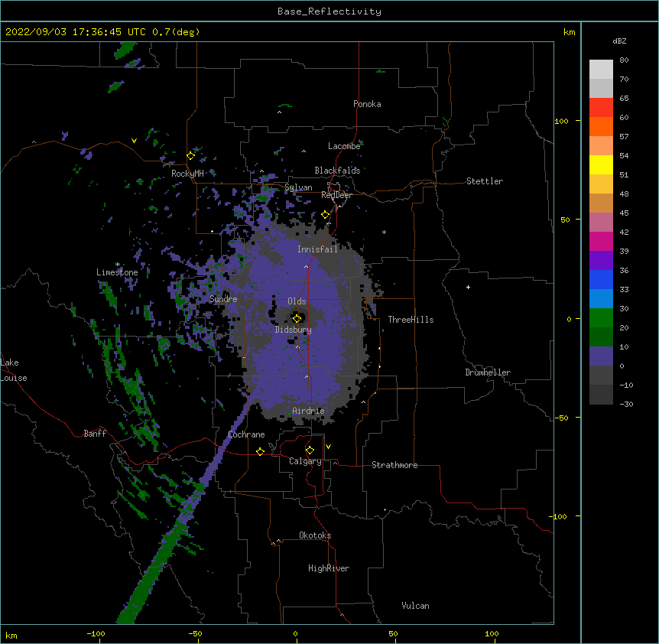This screenshot has width=659, height=644.
Task: Click the yellow marker south of Cochrane
Action: coord(260,451)
